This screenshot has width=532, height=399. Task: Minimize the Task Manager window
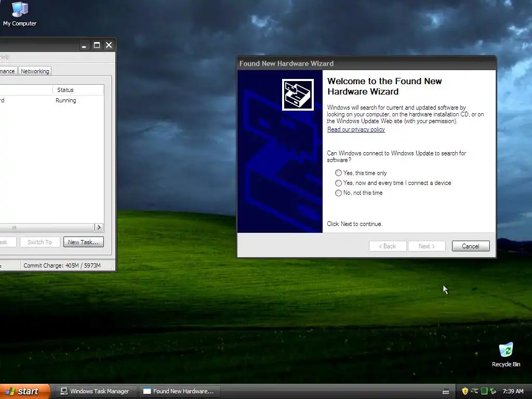tap(84, 45)
